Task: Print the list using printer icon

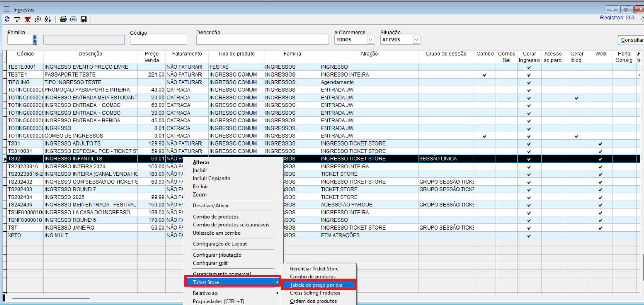Action: coord(63,19)
